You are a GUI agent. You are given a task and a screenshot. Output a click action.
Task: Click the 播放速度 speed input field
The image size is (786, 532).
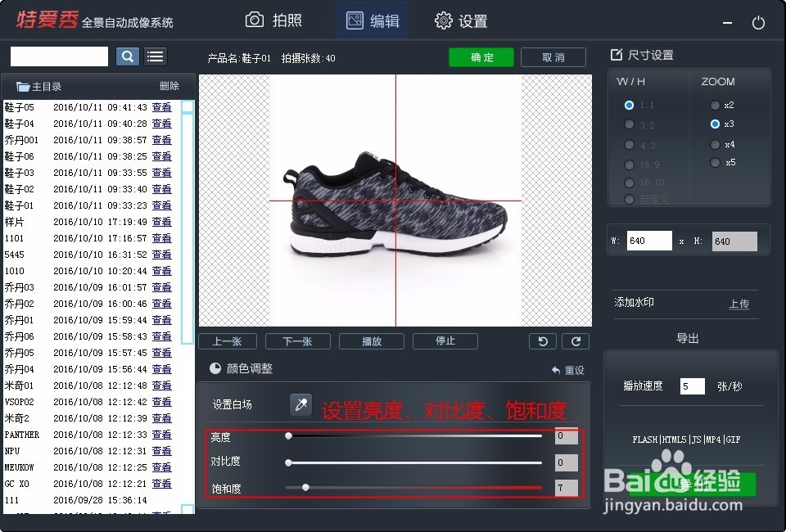693,386
